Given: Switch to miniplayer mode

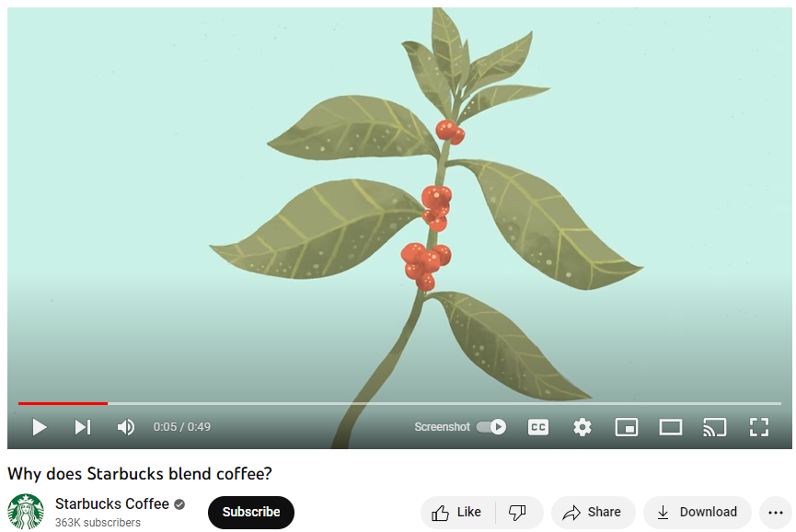Looking at the screenshot, I should tap(627, 427).
